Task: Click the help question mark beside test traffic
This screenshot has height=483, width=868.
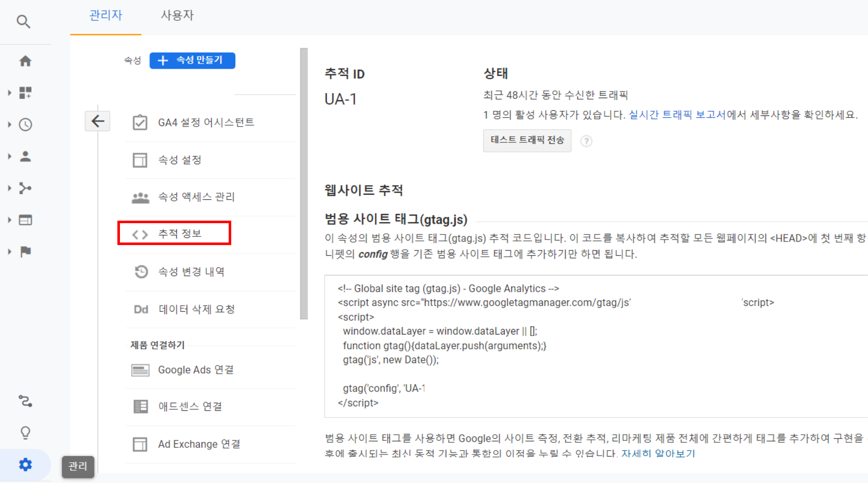Action: tap(586, 141)
